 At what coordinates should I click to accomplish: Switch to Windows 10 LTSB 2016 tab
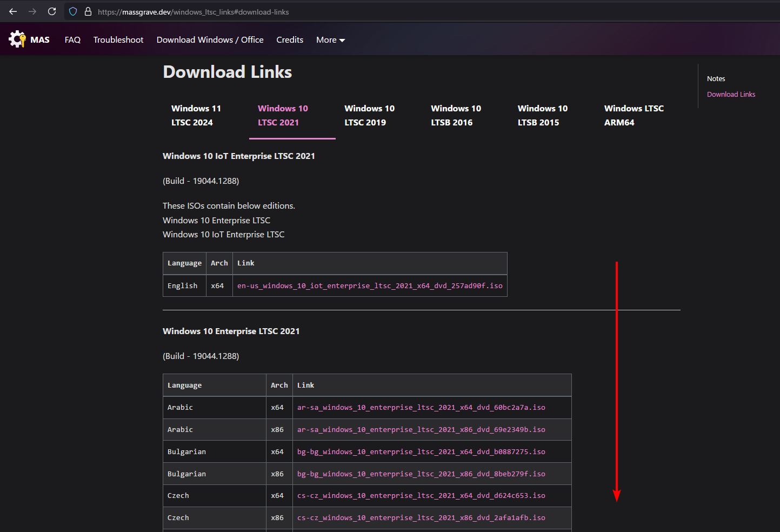point(465,116)
